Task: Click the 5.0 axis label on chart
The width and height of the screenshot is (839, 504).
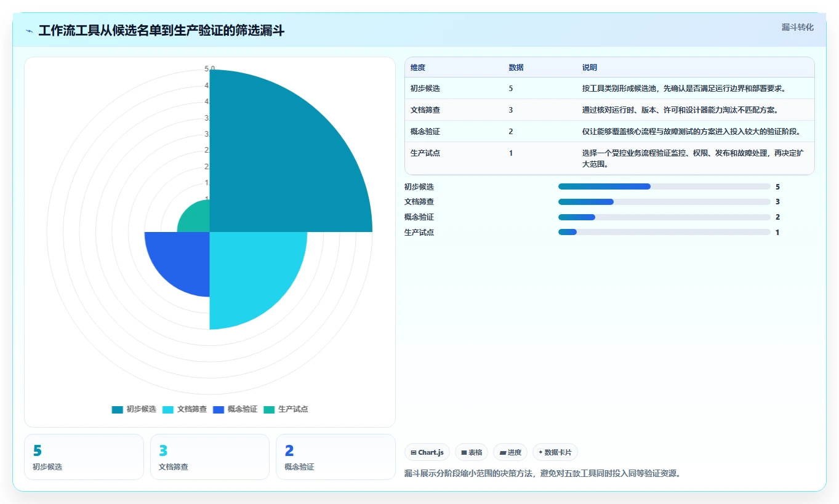Action: click(x=210, y=68)
